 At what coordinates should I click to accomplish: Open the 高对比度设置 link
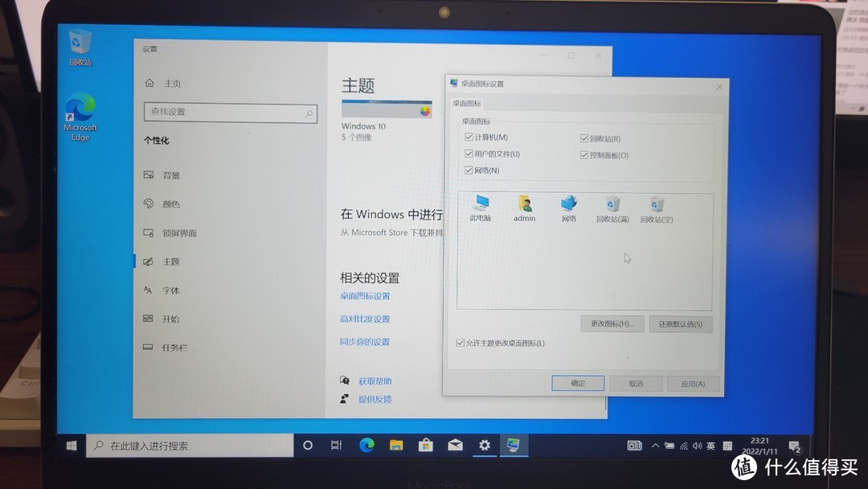tap(365, 318)
